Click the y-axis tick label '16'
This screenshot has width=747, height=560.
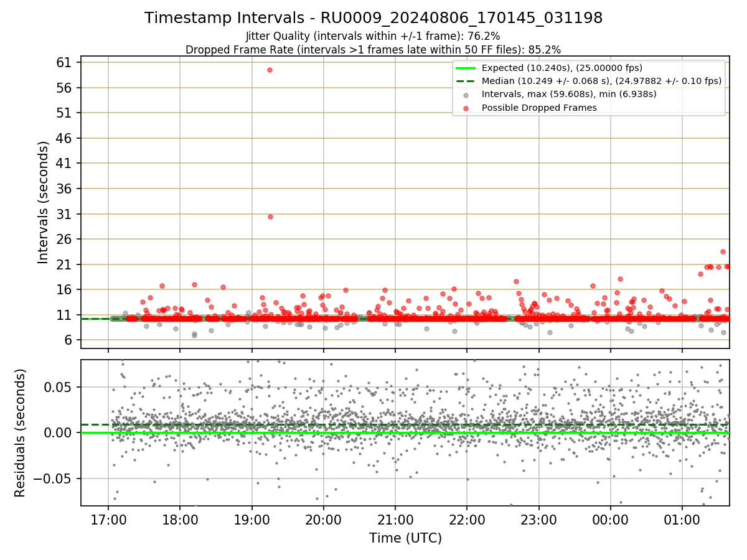point(65,289)
